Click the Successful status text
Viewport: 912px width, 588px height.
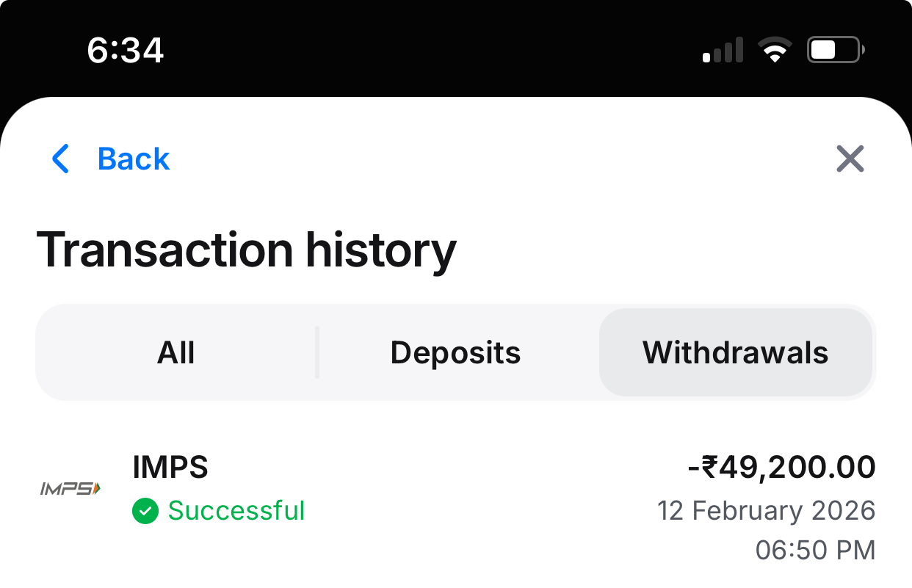[236, 511]
